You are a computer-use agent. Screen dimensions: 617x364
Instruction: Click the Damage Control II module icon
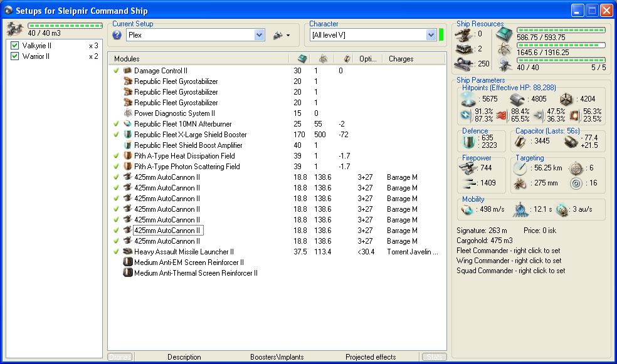coord(127,70)
